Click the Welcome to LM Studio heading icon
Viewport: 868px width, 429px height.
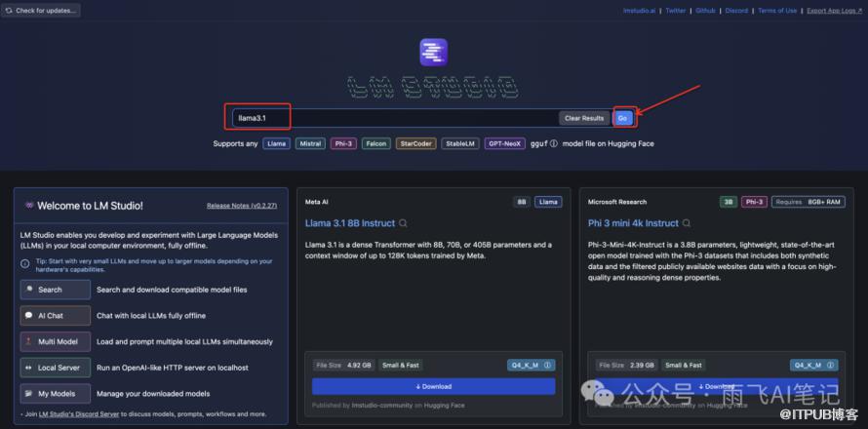(29, 206)
